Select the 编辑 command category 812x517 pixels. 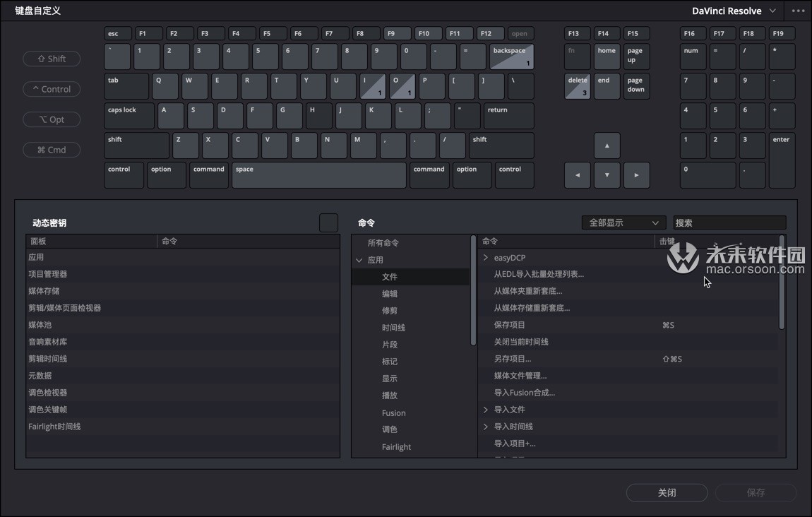(410, 294)
